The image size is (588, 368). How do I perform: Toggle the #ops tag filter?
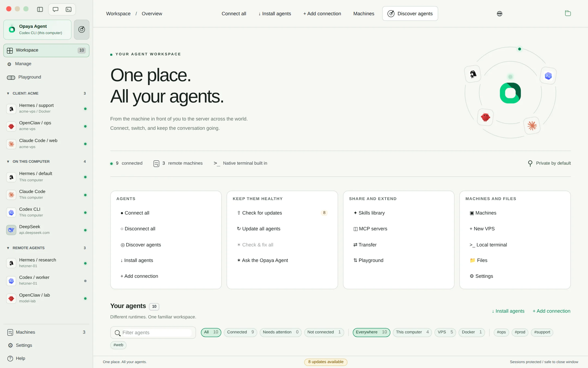point(501,332)
